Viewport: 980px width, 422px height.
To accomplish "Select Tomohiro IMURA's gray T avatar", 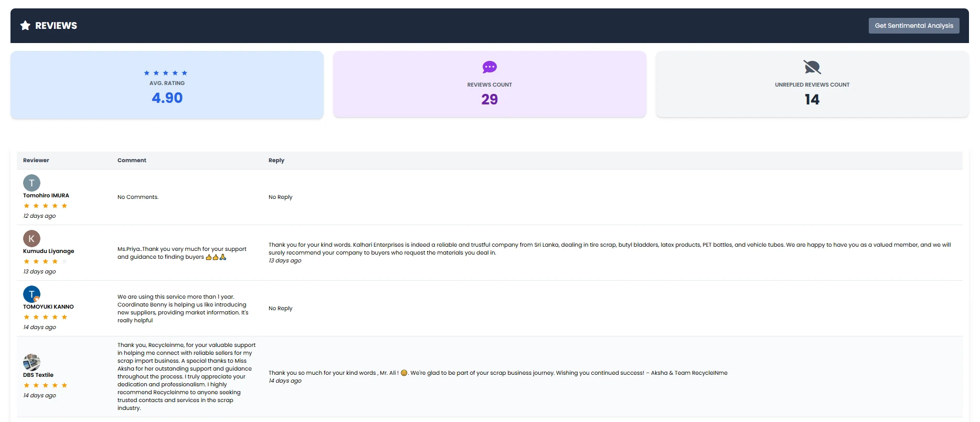I will tap(31, 183).
